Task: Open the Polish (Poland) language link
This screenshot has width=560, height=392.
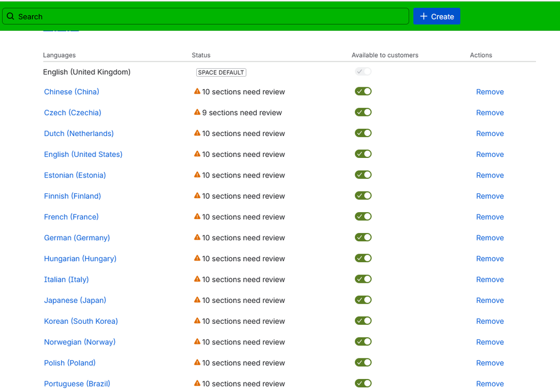Action: [70, 363]
